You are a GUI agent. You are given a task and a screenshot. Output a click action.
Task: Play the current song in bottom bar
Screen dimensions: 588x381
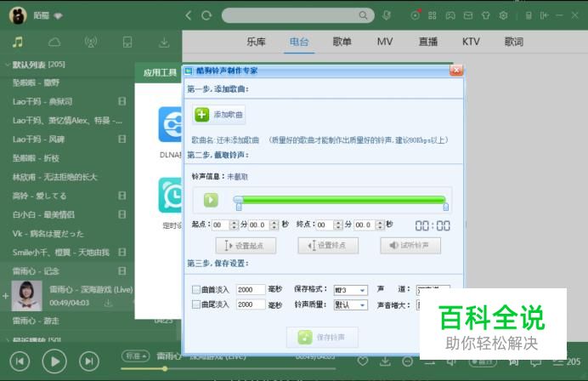click(54, 361)
